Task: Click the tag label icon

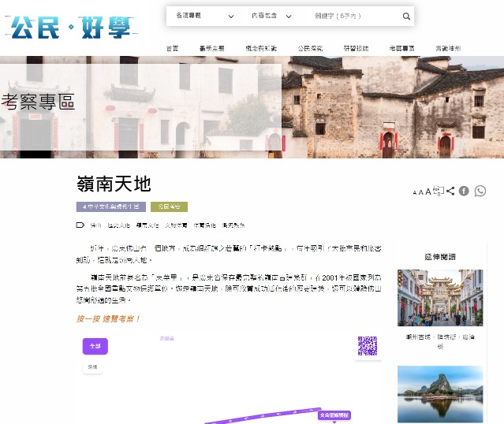Action: point(80,225)
